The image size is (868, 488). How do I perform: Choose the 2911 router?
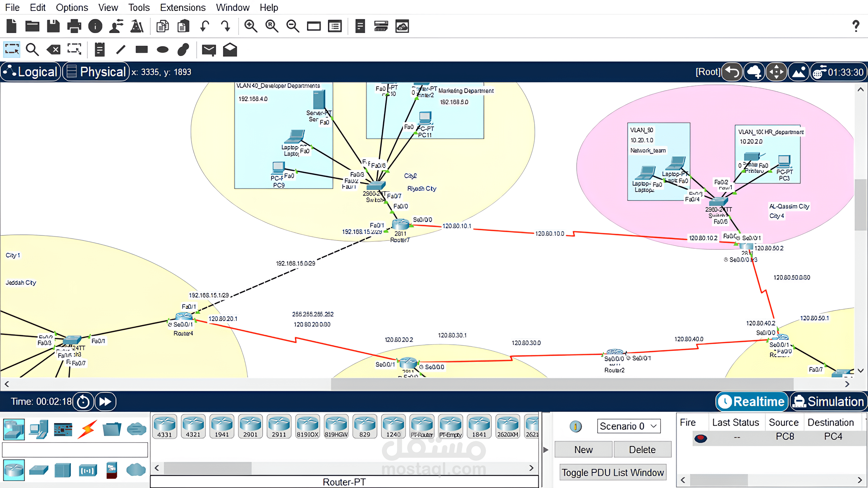279,426
